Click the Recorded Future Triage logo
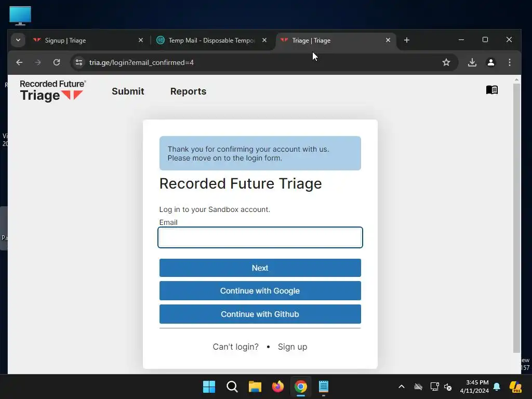The width and height of the screenshot is (532, 399). 53,91
